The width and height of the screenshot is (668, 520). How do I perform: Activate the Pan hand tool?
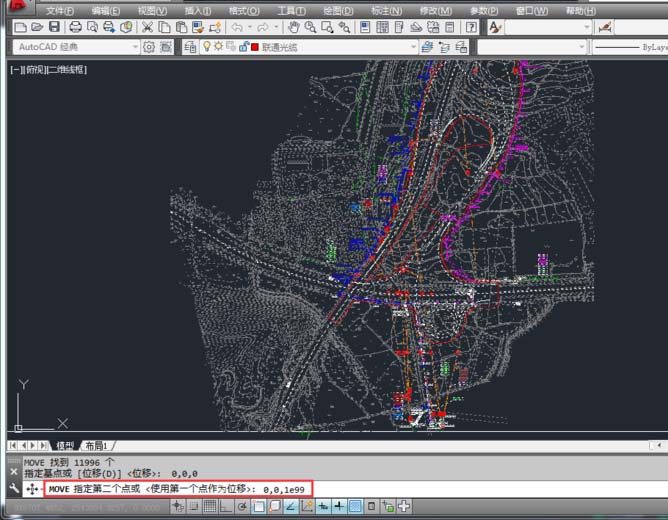(x=294, y=27)
